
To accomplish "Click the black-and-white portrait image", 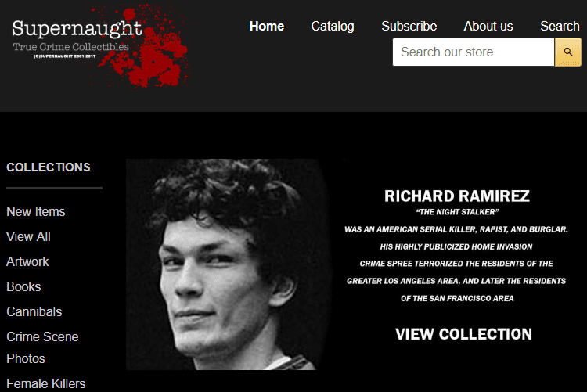I will coord(229,264).
